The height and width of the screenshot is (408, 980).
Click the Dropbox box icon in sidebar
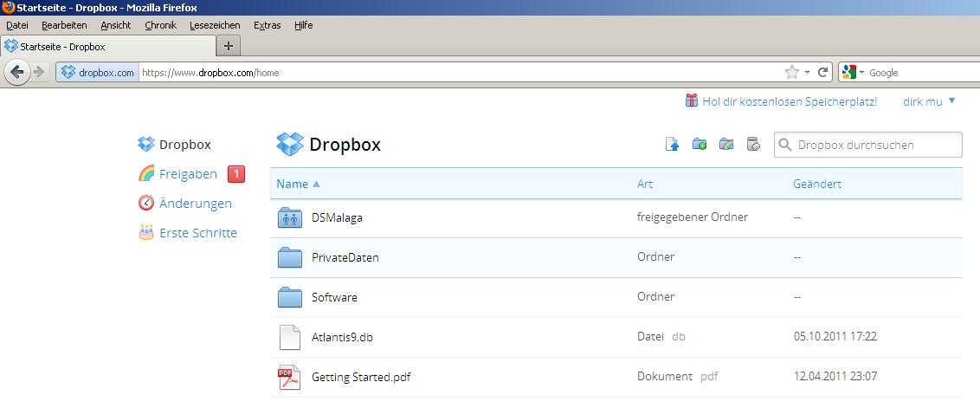click(x=145, y=145)
